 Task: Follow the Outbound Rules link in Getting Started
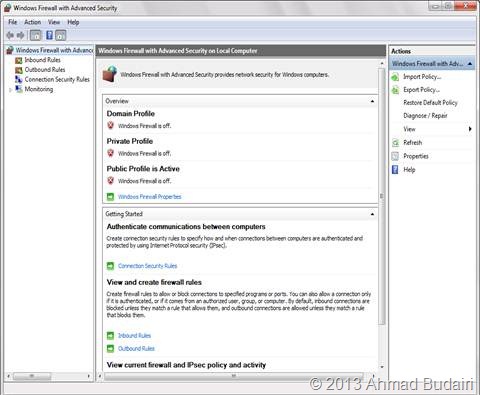point(136,348)
